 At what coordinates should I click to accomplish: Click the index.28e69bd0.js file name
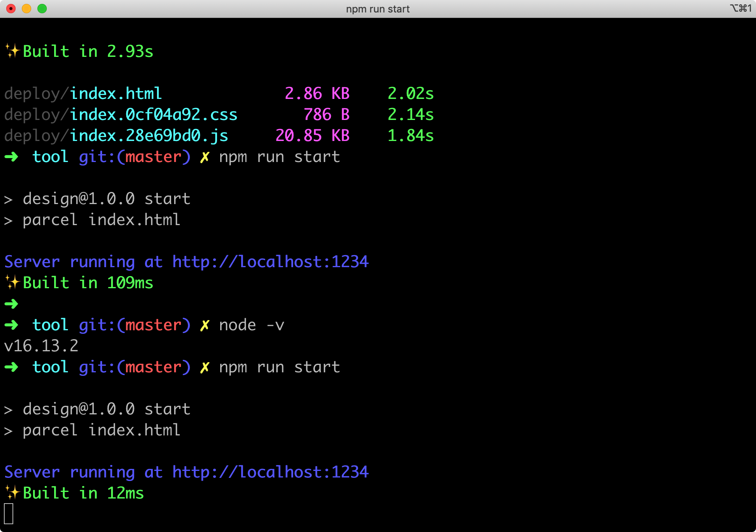pos(148,136)
